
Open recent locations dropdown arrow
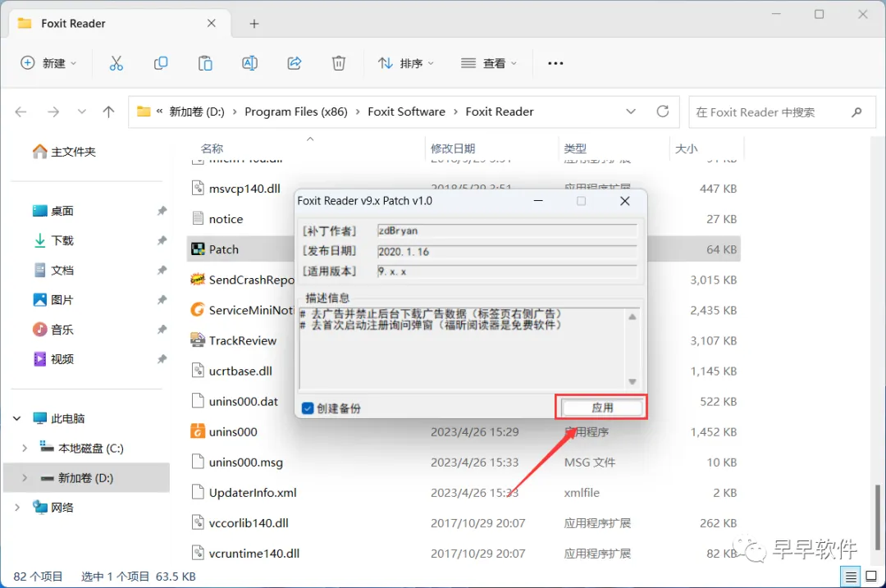point(82,112)
